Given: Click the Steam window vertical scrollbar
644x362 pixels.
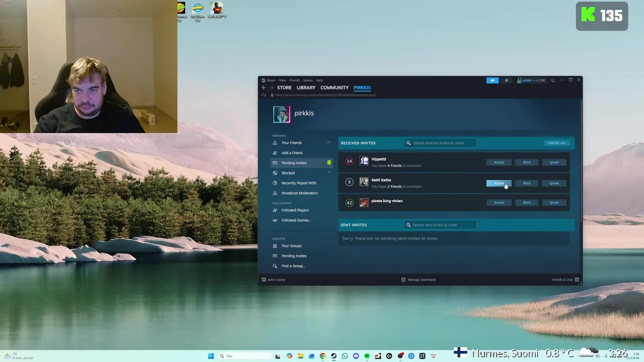Looking at the screenshot, I should click(581, 161).
